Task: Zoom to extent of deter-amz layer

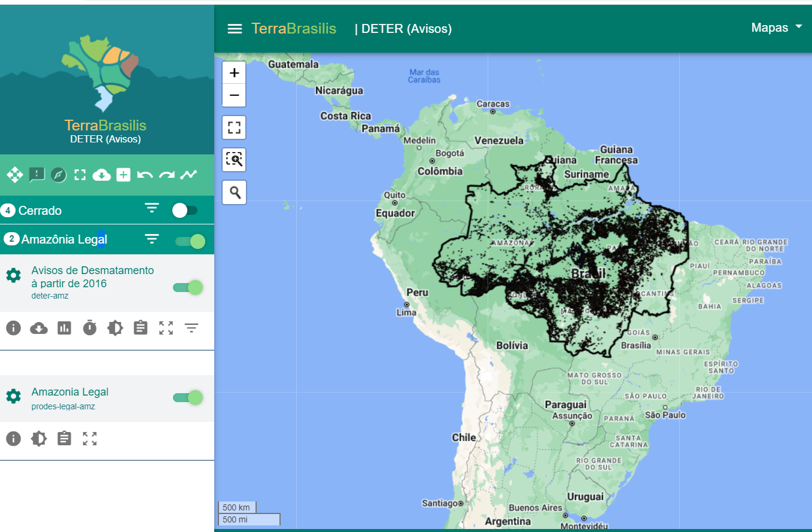Action: [x=166, y=328]
